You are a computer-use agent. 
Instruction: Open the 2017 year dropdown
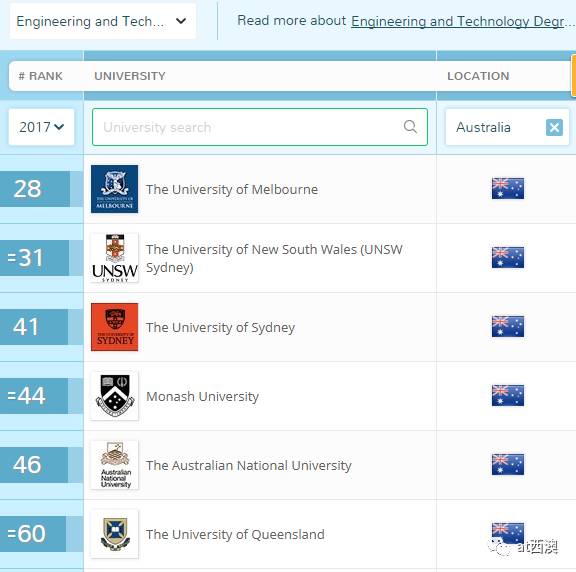coord(42,127)
